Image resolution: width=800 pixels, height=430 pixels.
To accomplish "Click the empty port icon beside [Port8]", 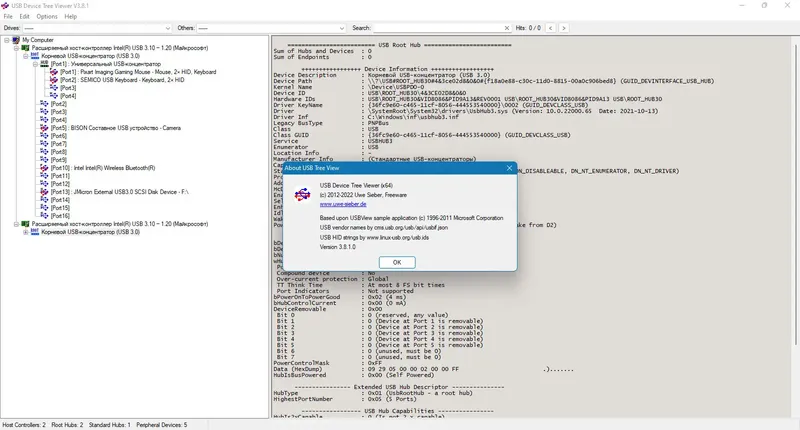I will coord(44,152).
